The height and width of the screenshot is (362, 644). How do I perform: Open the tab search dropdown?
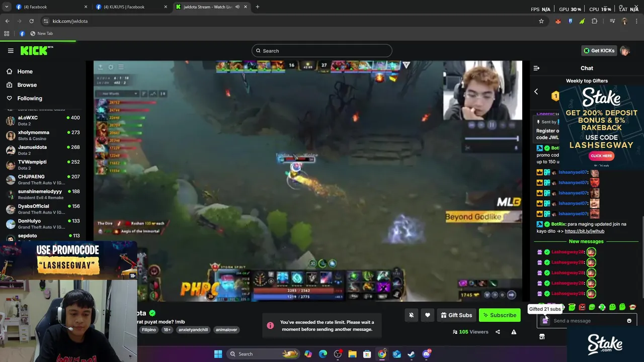click(6, 7)
